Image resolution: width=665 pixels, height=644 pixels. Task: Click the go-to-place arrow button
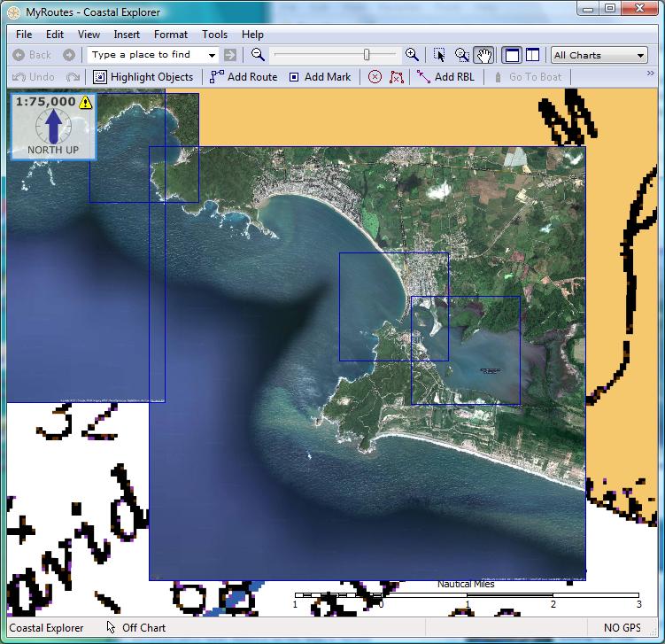[230, 55]
